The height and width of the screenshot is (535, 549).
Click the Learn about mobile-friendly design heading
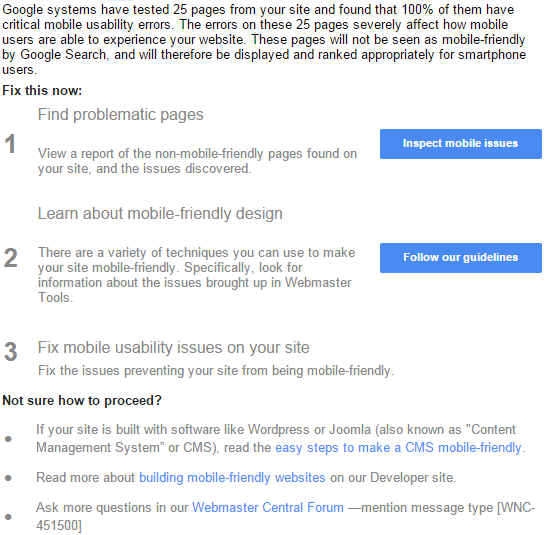(x=160, y=214)
